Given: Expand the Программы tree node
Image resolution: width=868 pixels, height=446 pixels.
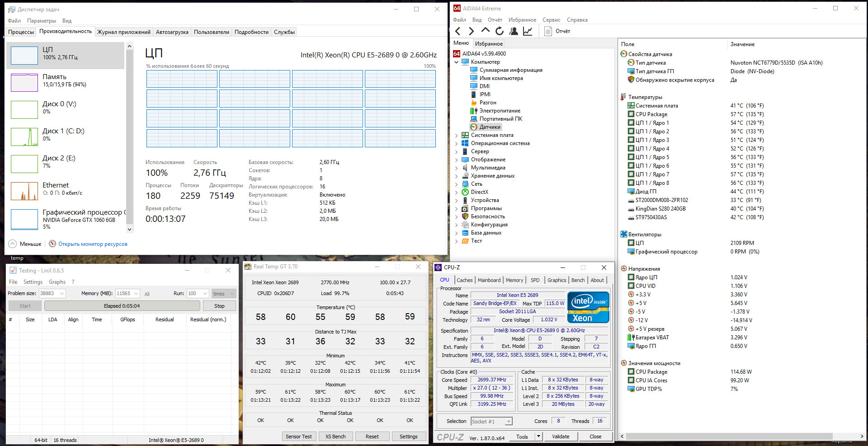Looking at the screenshot, I should [x=456, y=208].
